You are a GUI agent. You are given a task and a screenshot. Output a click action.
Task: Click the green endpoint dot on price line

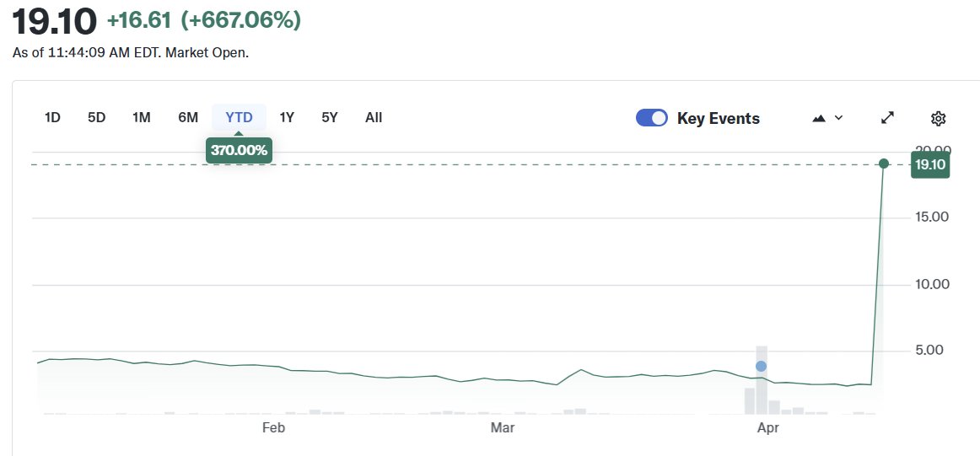tap(883, 164)
